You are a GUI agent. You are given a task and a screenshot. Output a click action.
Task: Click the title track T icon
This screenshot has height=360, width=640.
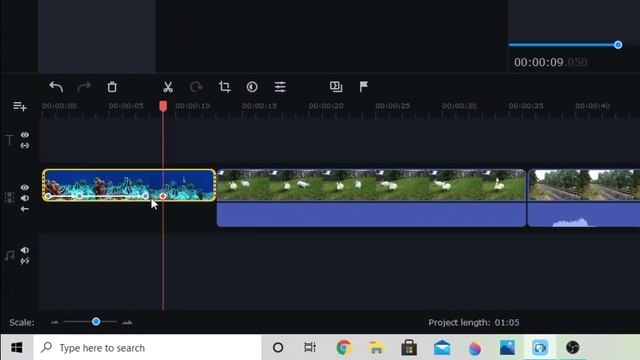9,140
